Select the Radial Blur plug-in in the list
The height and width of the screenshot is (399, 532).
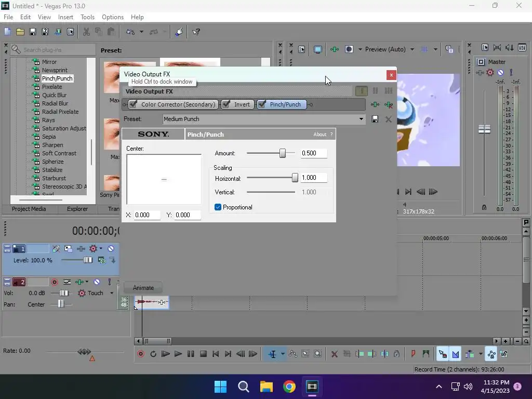(x=55, y=103)
